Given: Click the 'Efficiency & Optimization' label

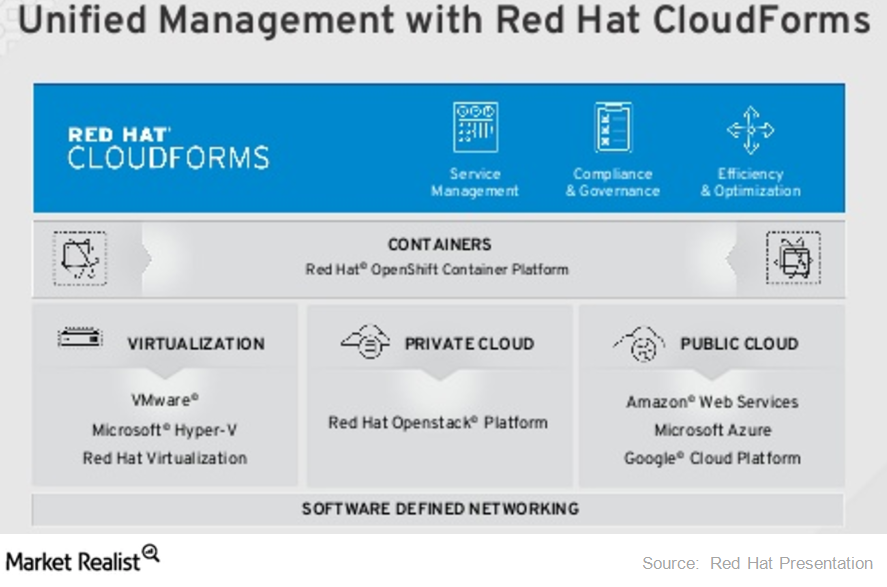Looking at the screenshot, I should point(751,182).
